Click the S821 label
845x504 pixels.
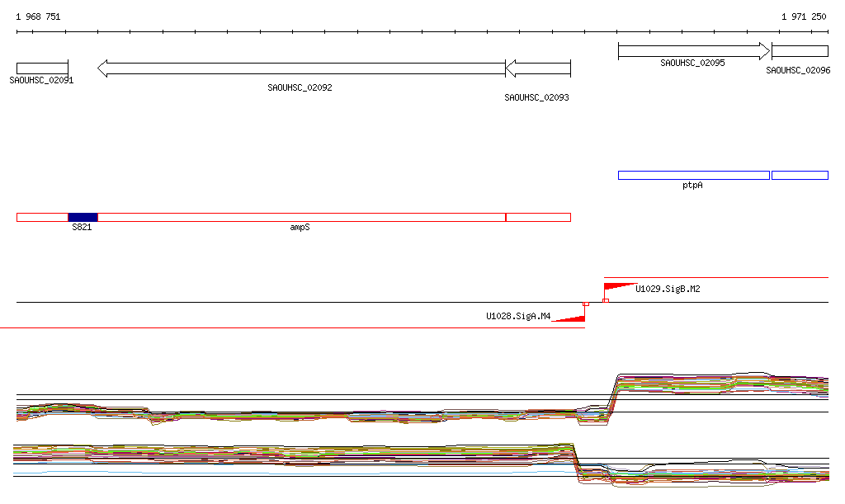pyautogui.click(x=82, y=227)
